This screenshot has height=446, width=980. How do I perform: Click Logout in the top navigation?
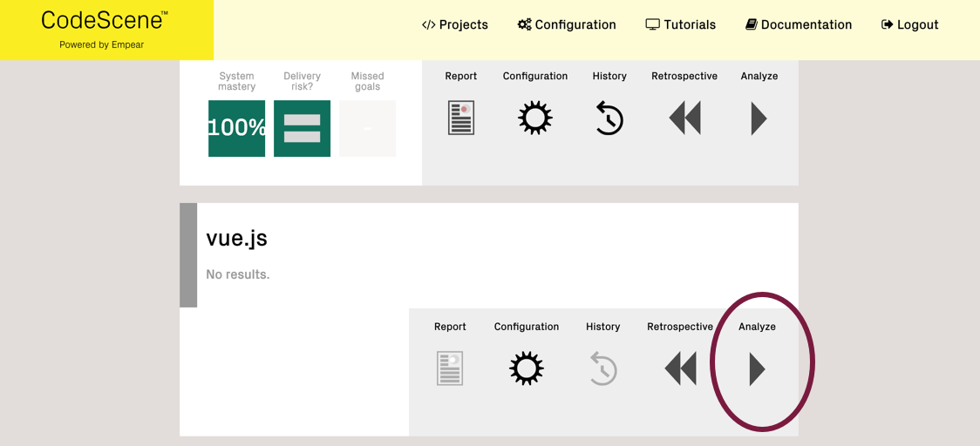(910, 25)
